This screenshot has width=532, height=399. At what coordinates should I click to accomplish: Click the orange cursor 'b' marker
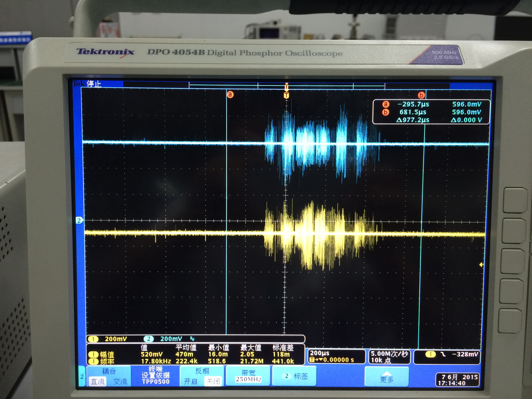(x=421, y=95)
